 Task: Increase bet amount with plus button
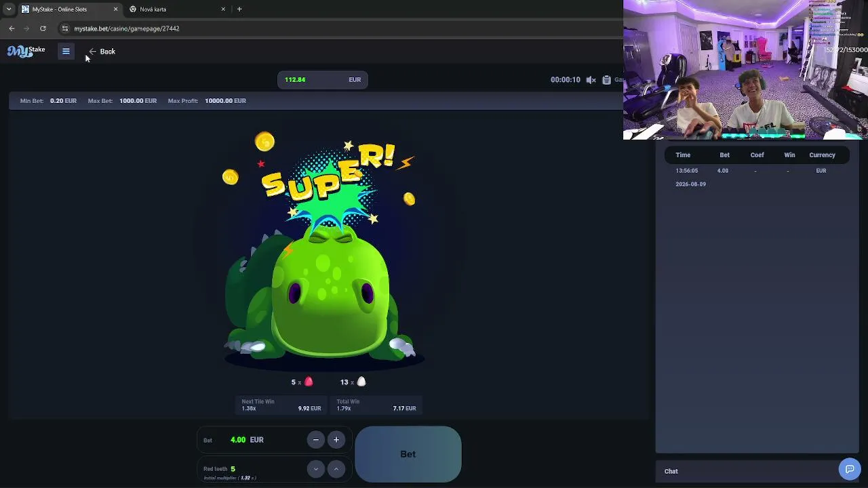(336, 440)
